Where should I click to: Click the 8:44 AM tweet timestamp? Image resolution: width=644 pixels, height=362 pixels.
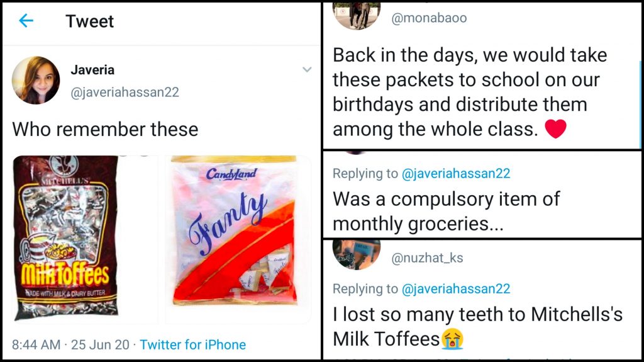[36, 344]
